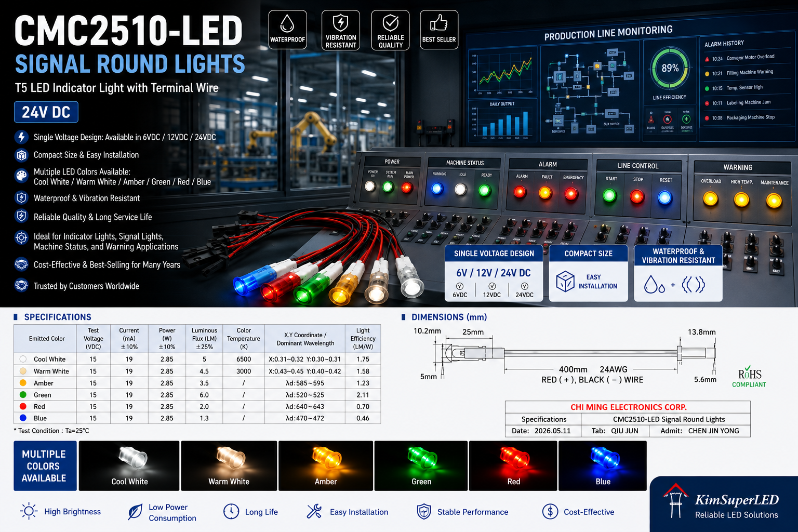The height and width of the screenshot is (532, 798).
Task: Click the Compact Size card header
Action: pyautogui.click(x=589, y=254)
